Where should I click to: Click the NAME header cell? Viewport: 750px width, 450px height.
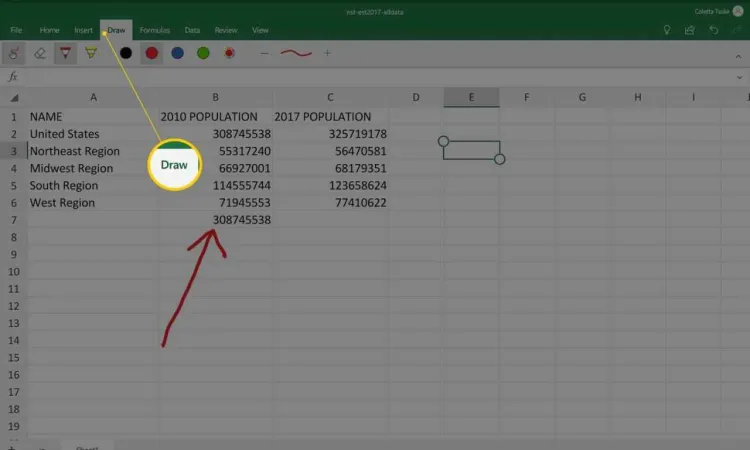93,117
